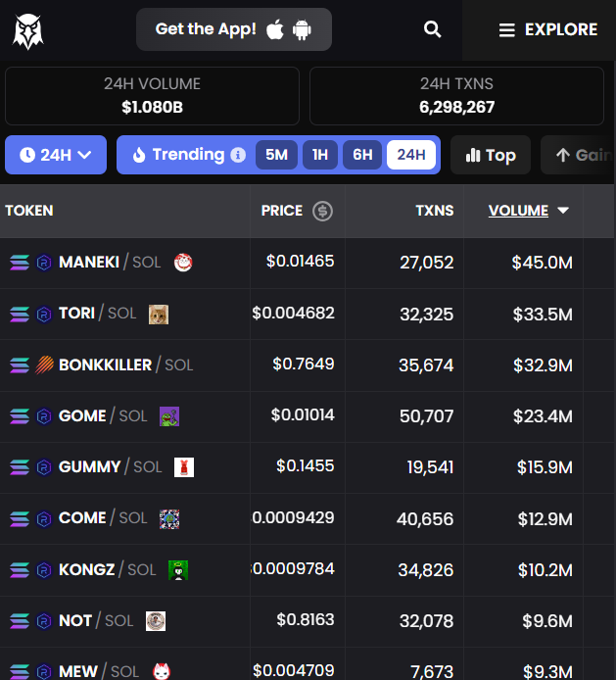This screenshot has width=616, height=680.
Task: Click the TOKEN column header
Action: coord(29,211)
